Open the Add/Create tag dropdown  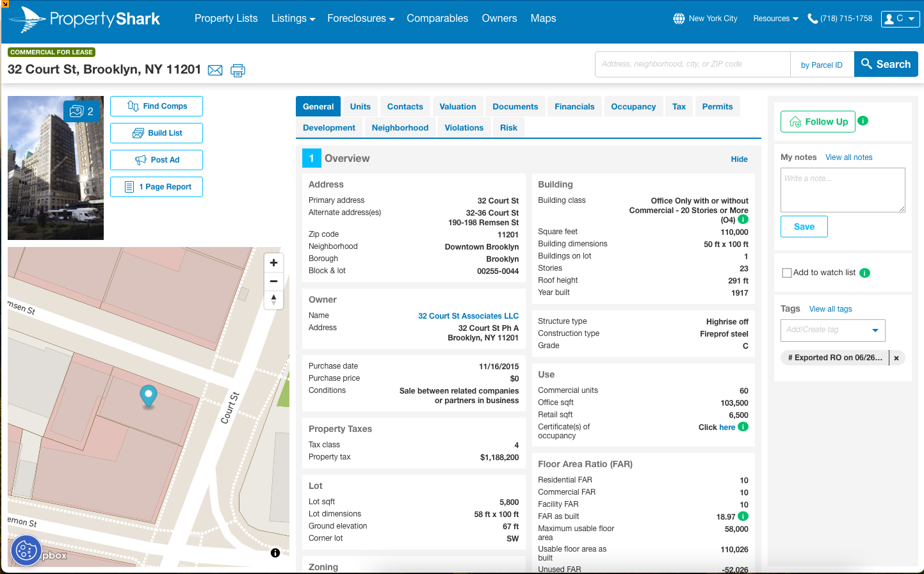875,330
